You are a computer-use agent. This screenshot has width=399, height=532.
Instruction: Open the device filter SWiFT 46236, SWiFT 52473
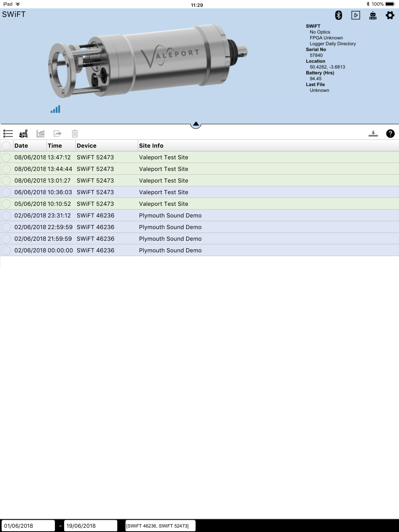(x=160, y=526)
